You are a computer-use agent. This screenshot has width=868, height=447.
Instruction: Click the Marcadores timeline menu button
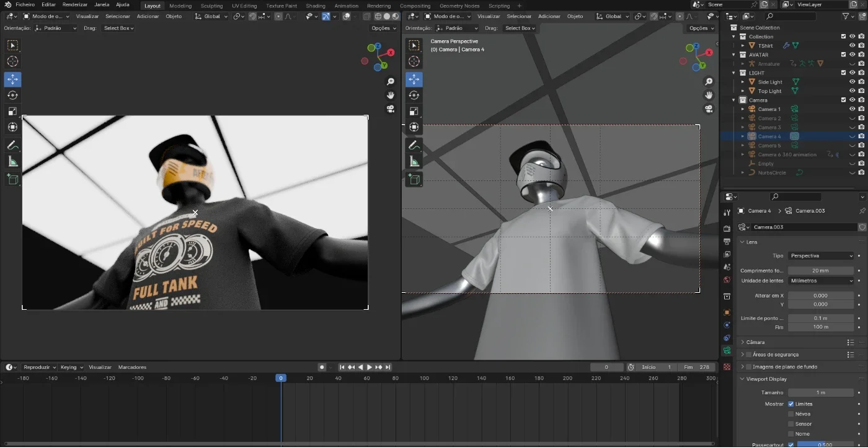click(x=132, y=367)
